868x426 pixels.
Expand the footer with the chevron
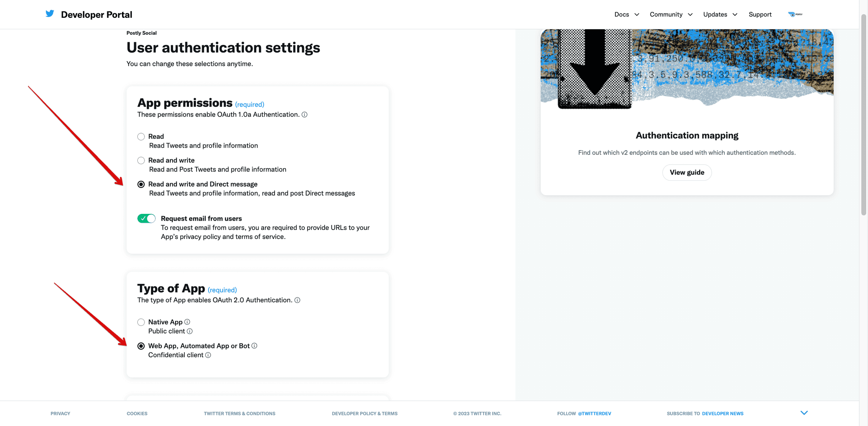pyautogui.click(x=804, y=413)
